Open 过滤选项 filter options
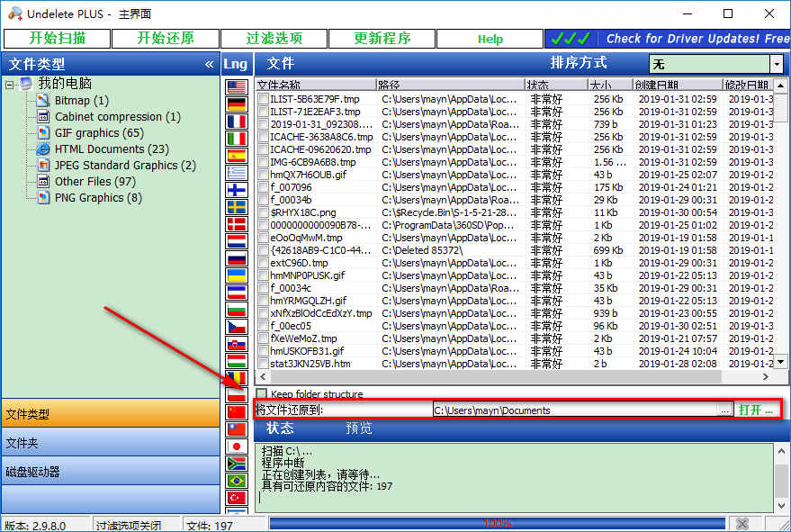The image size is (791, 532). (x=274, y=39)
